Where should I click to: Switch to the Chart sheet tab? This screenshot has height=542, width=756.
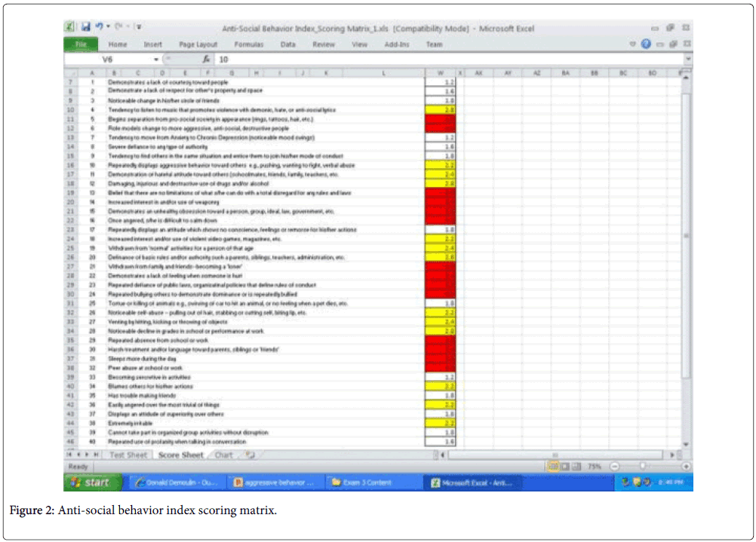click(x=224, y=455)
